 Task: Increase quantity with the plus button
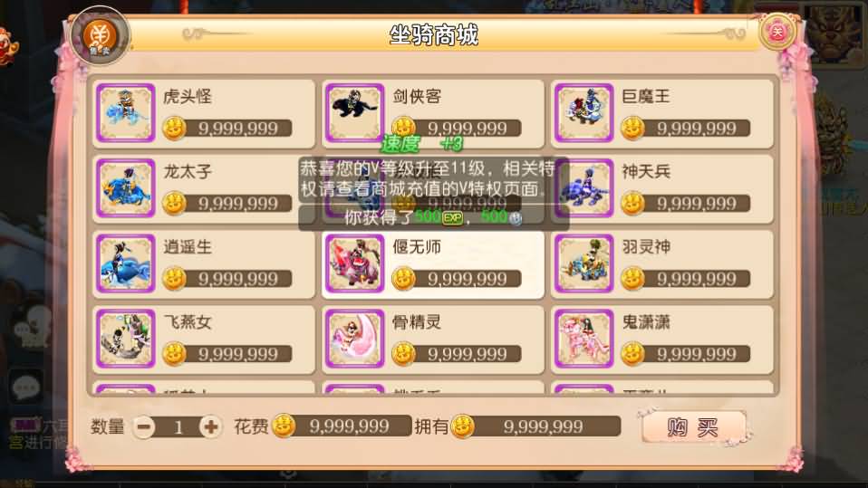click(x=210, y=426)
